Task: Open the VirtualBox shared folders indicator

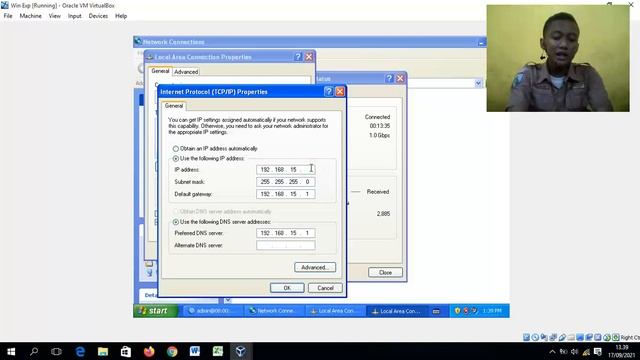Action: click(x=571, y=337)
